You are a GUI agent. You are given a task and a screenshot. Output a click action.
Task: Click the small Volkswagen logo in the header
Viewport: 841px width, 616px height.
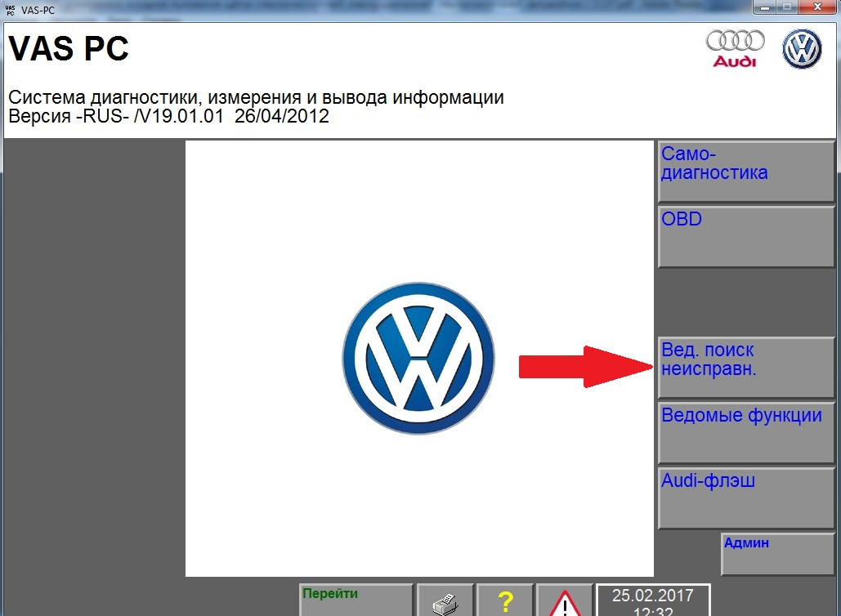(802, 49)
